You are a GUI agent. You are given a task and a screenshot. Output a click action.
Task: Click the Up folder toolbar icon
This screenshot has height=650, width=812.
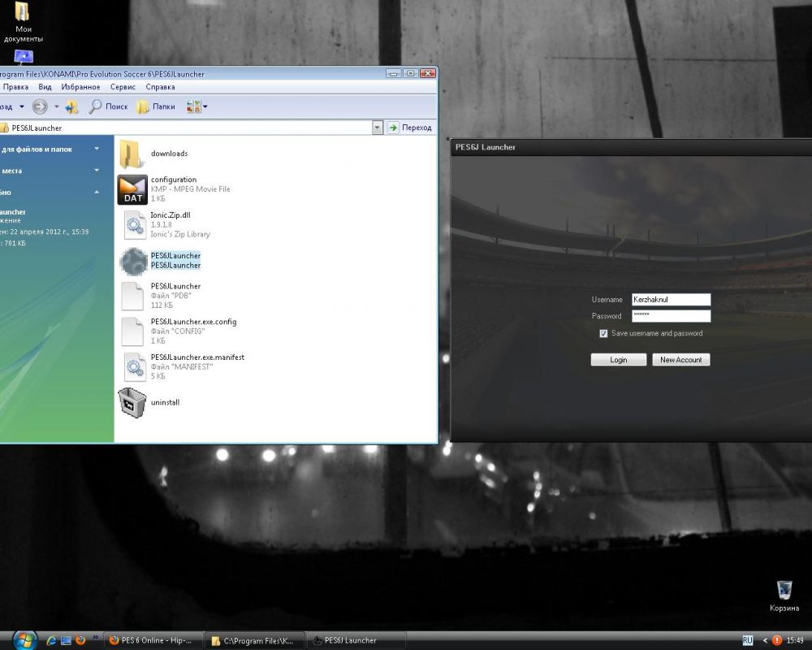71,106
